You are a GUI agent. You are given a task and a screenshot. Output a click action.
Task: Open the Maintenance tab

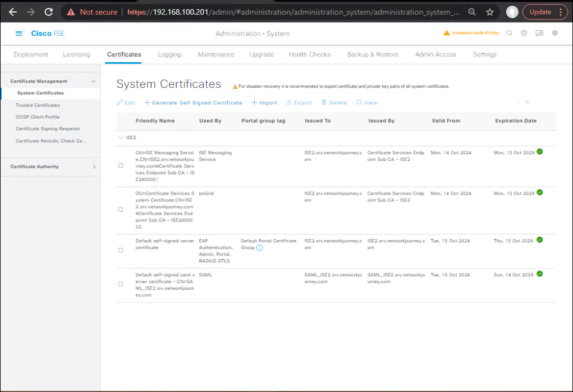(x=216, y=54)
